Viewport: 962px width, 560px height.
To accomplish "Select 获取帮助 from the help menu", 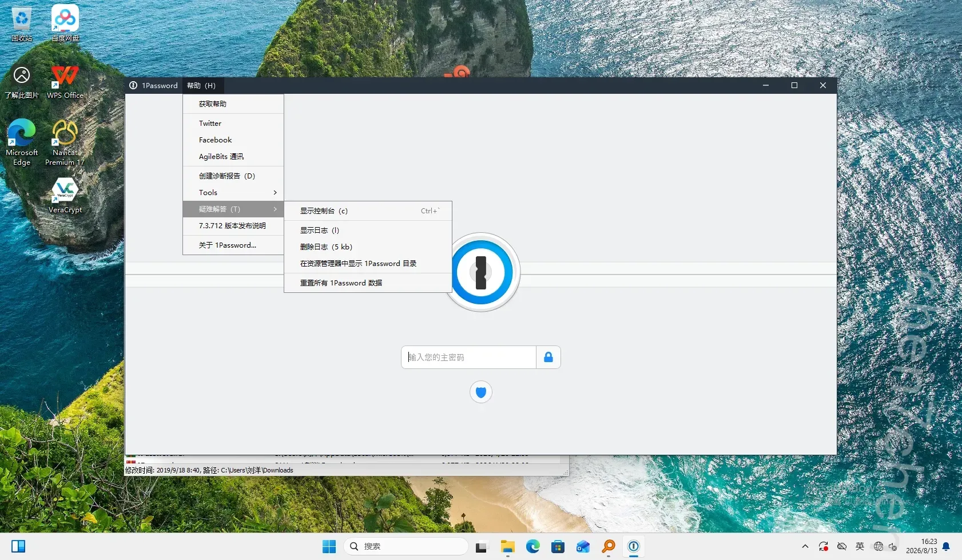I will click(x=233, y=104).
